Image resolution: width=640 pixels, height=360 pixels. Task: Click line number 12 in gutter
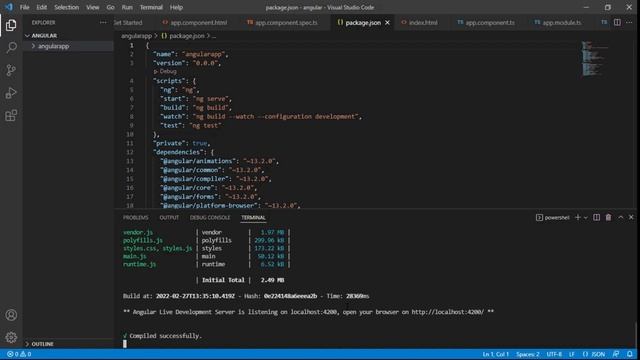(130, 152)
